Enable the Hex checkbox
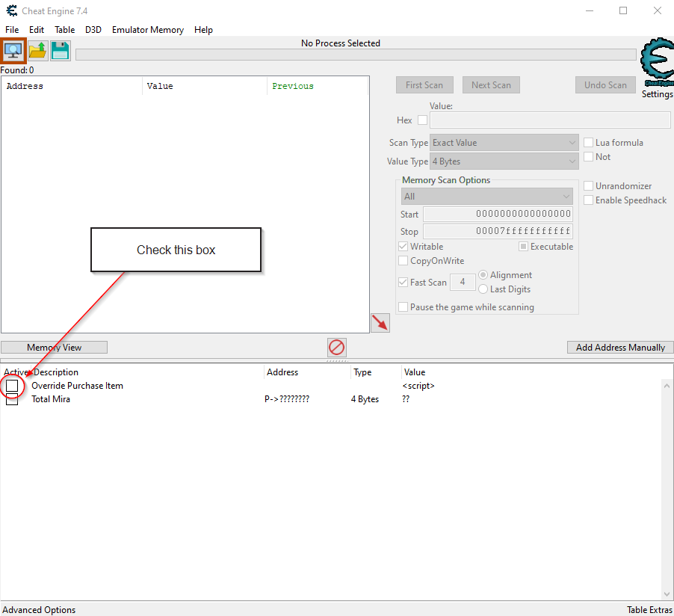674x616 pixels. click(x=422, y=120)
